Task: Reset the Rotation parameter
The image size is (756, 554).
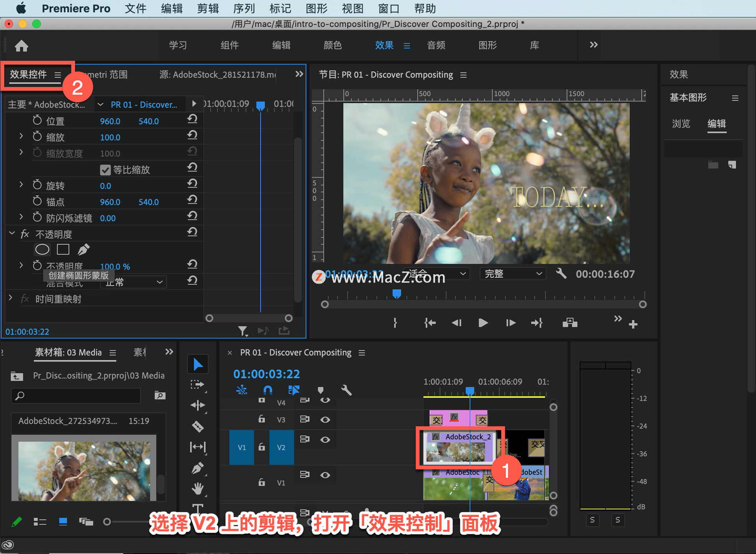Action: [192, 184]
